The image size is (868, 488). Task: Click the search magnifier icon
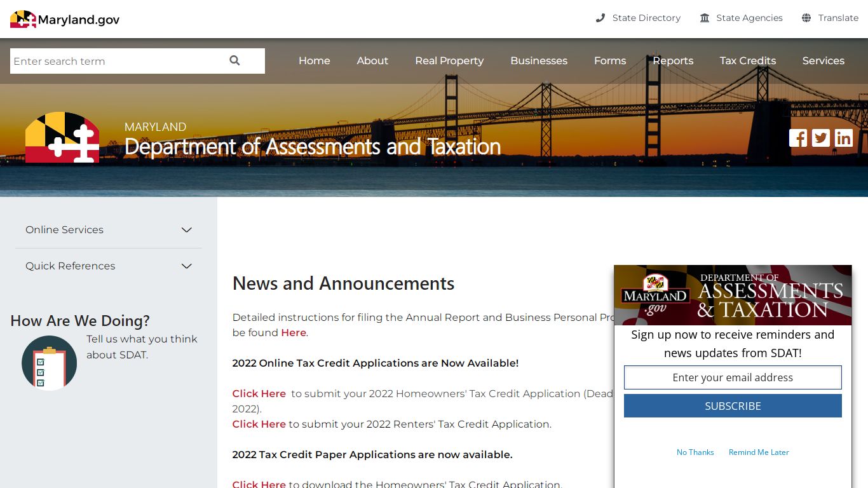tap(234, 60)
